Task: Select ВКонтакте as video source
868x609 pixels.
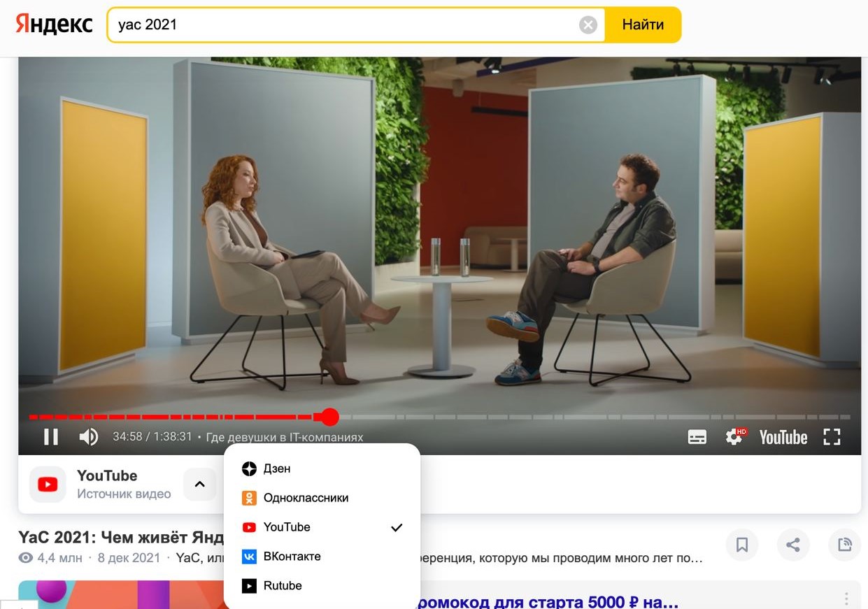Action: click(322, 557)
